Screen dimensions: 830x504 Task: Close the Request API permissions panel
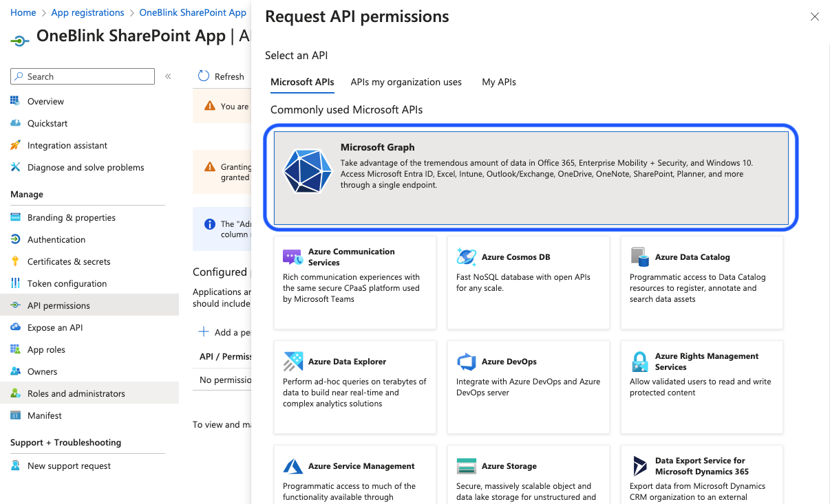(815, 17)
